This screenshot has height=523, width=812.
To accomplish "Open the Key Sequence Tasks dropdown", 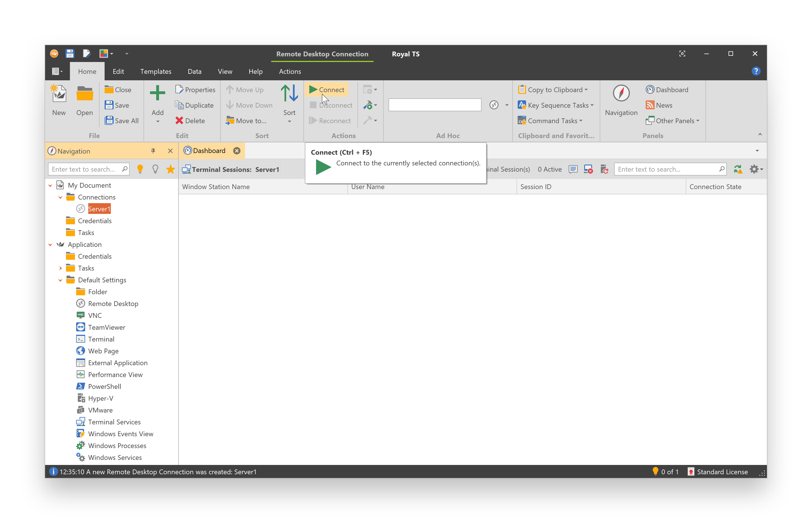I will click(x=556, y=105).
